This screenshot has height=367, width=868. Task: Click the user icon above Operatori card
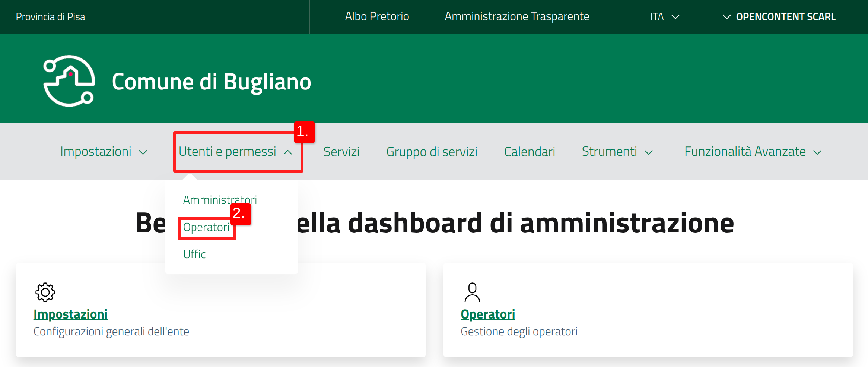(472, 292)
